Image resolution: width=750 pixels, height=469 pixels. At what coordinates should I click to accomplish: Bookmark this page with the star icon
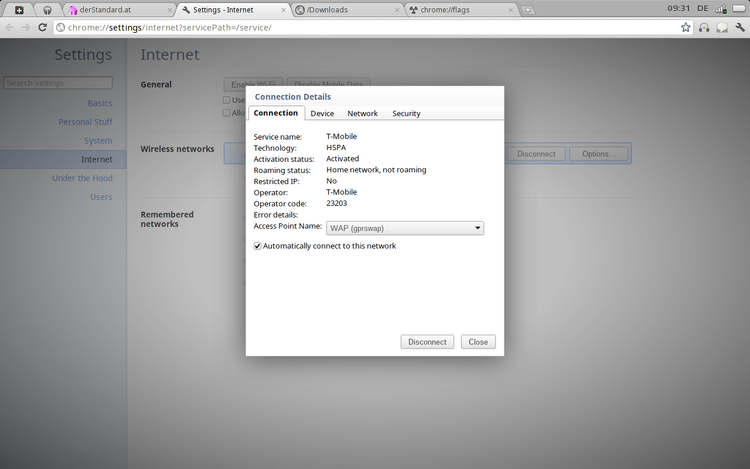pos(686,27)
